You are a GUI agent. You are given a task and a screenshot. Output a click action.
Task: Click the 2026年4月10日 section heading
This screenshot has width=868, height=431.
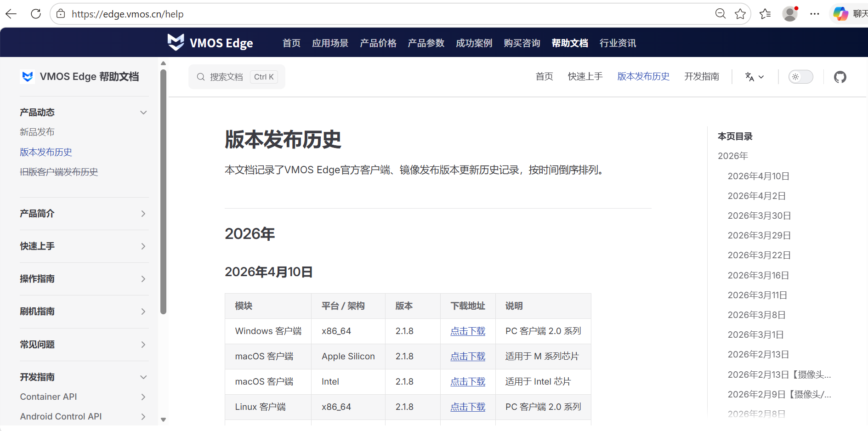coord(269,272)
